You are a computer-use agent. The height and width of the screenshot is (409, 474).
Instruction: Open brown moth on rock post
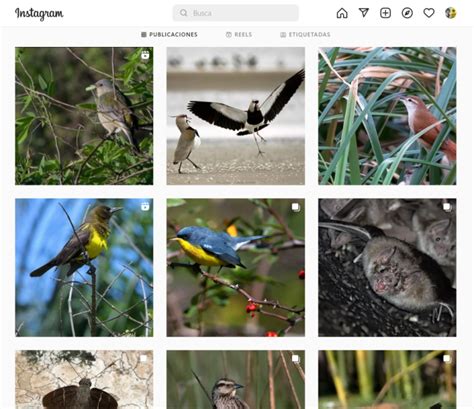(84, 380)
